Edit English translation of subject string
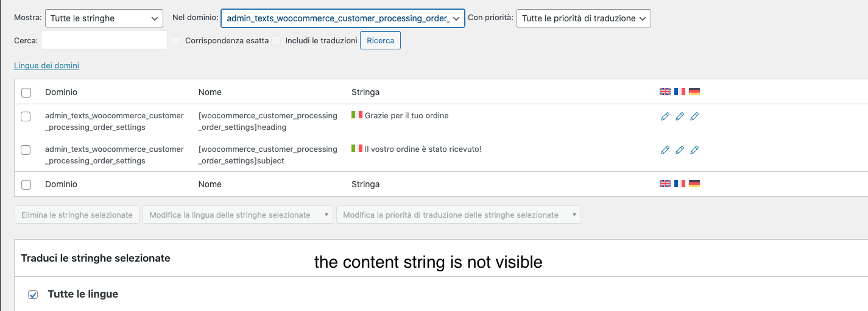This screenshot has height=311, width=868. [665, 150]
